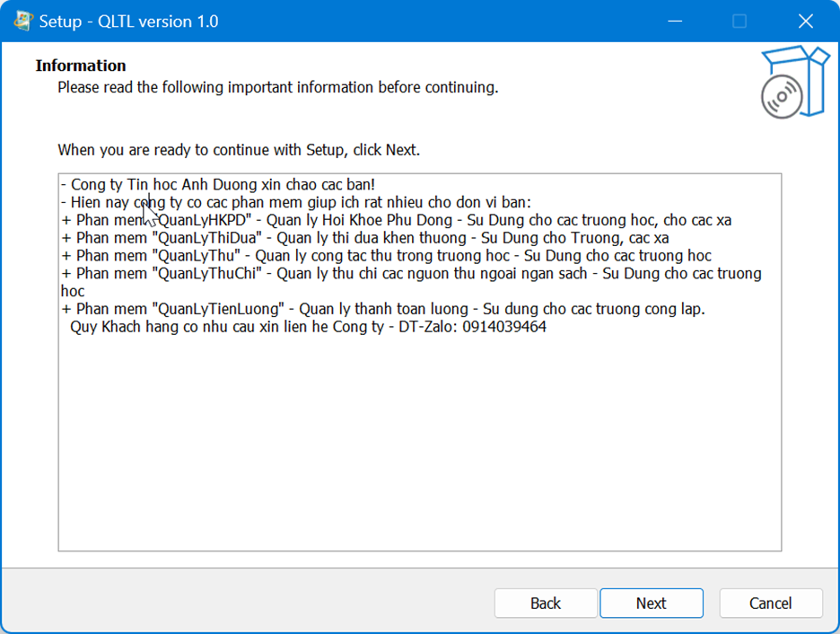Go to previous step with Back

(x=545, y=603)
